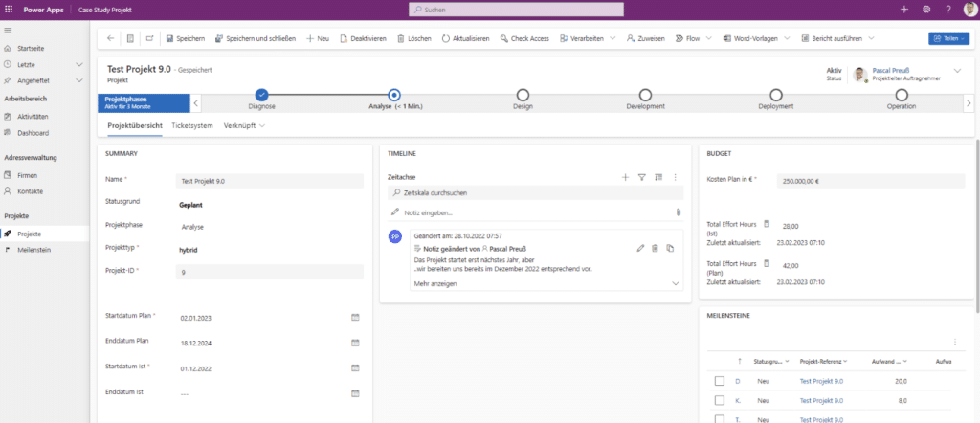This screenshot has height=423, width=980.
Task: Open user profile picture in top right
Action: point(970,10)
